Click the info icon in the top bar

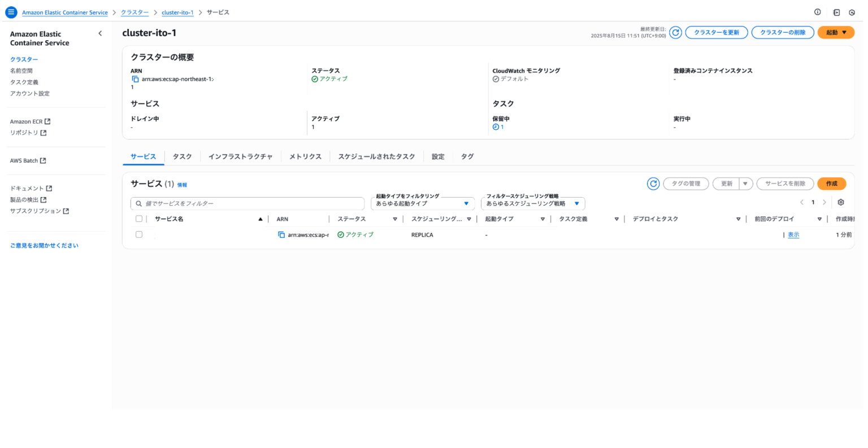[817, 12]
